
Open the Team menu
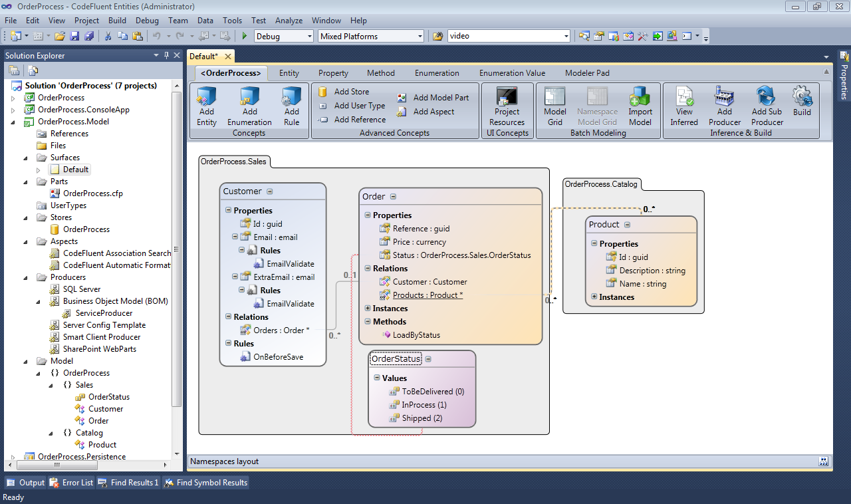pyautogui.click(x=178, y=21)
